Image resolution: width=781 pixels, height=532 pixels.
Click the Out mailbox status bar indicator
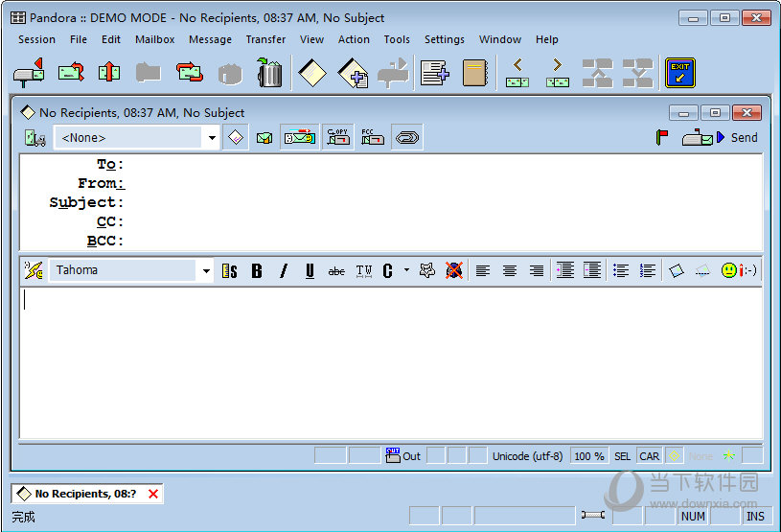click(x=403, y=455)
